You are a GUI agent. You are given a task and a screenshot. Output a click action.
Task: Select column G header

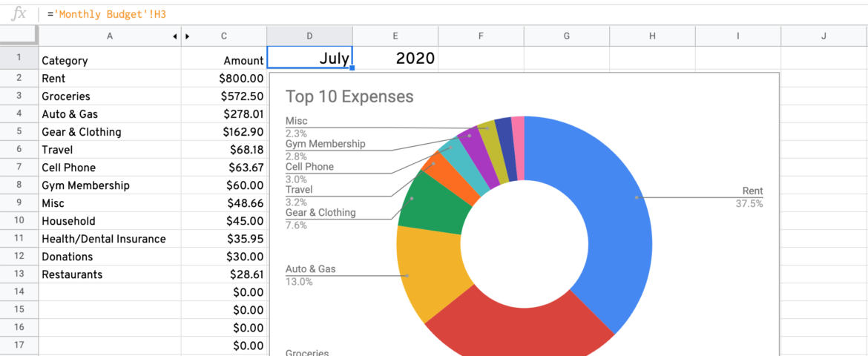point(566,36)
